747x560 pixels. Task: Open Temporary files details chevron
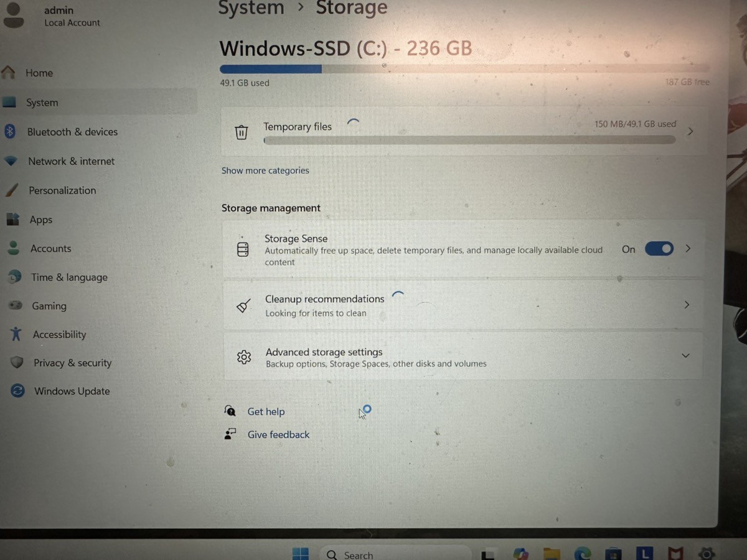(x=690, y=131)
